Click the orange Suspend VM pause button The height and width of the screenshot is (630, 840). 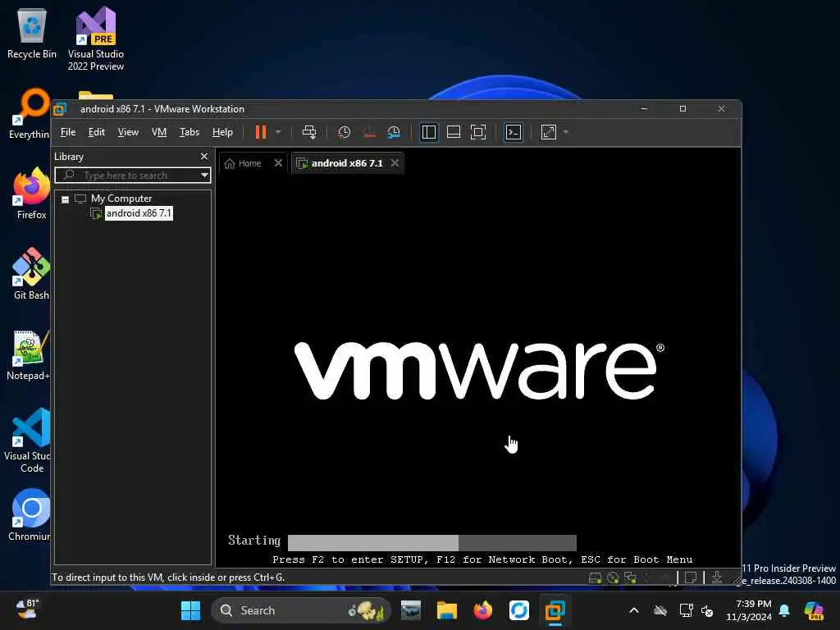pos(261,132)
